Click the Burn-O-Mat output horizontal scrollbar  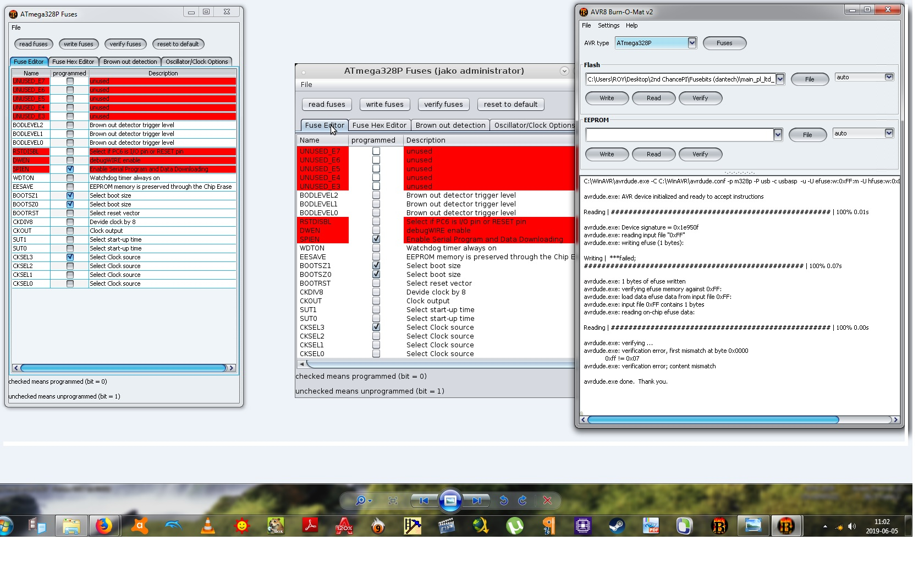(713, 420)
